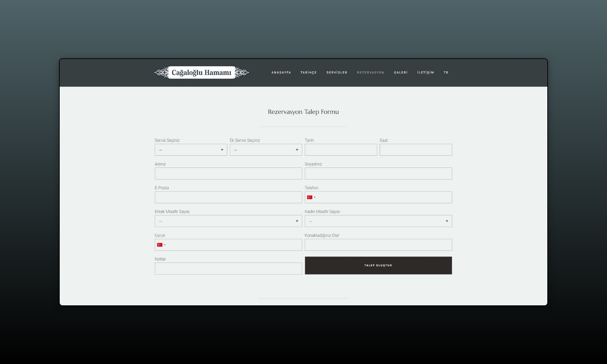Visit the İletişim page

tap(425, 72)
